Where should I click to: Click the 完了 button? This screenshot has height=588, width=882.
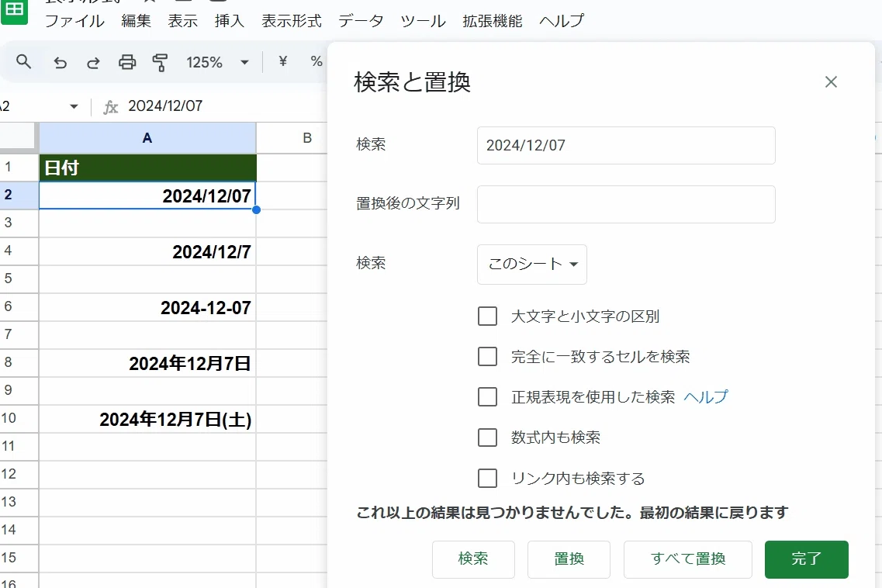pos(807,559)
